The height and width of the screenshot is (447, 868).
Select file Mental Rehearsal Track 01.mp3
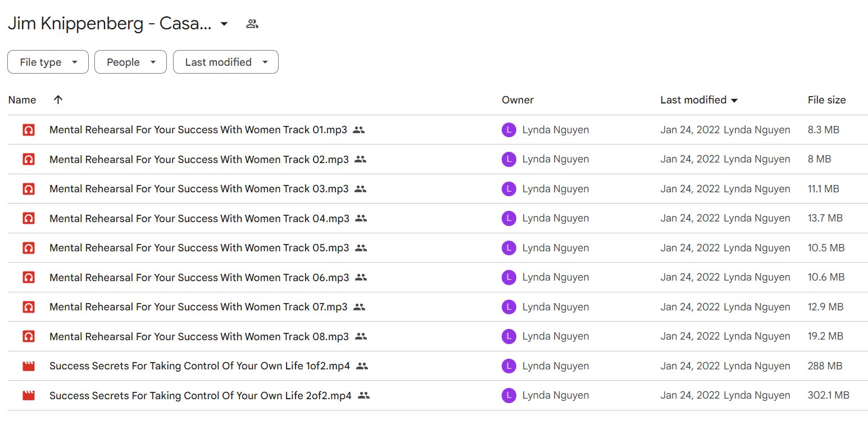198,130
